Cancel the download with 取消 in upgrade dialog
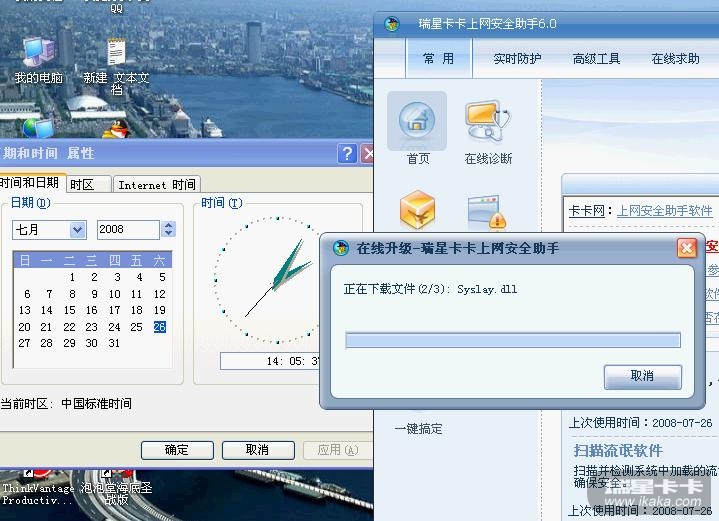Image resolution: width=719 pixels, height=521 pixels. [x=642, y=377]
